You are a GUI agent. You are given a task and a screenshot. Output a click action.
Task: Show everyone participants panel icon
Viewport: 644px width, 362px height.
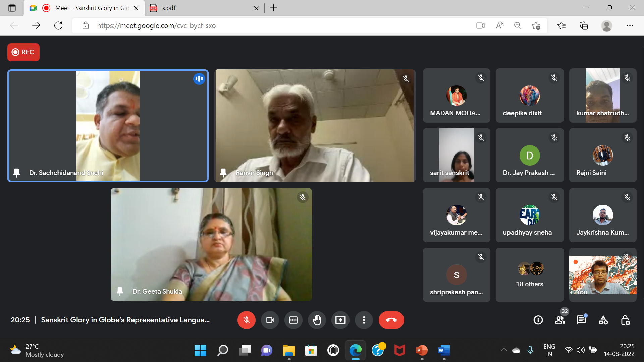coord(559,320)
